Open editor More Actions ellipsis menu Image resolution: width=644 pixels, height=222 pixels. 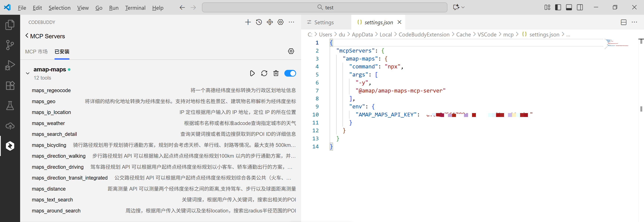point(634,22)
